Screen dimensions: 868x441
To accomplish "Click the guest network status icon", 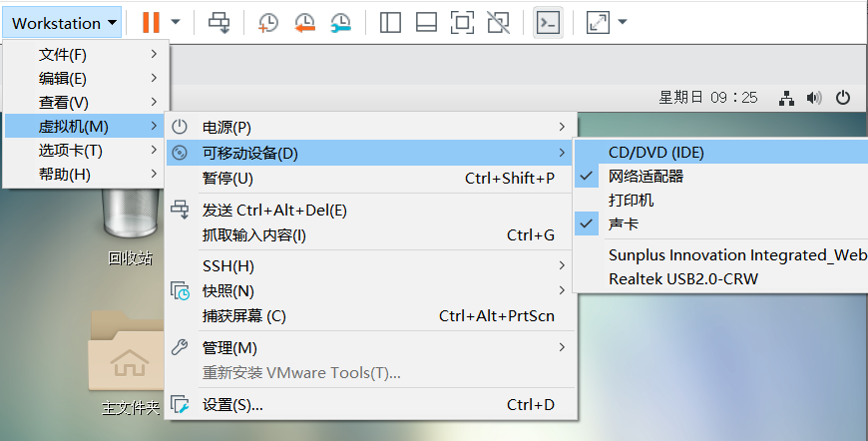I will click(x=786, y=98).
